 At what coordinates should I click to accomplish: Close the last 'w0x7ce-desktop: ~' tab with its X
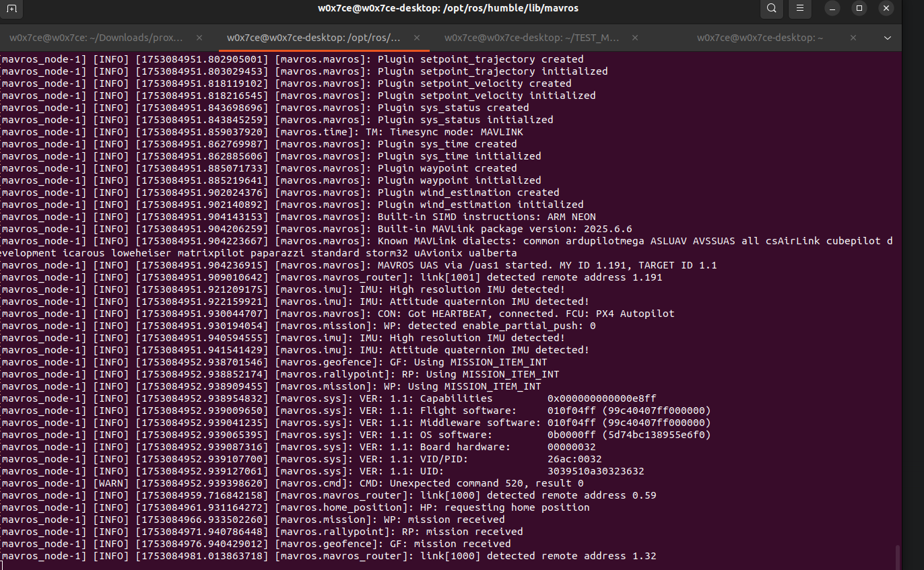pos(853,38)
